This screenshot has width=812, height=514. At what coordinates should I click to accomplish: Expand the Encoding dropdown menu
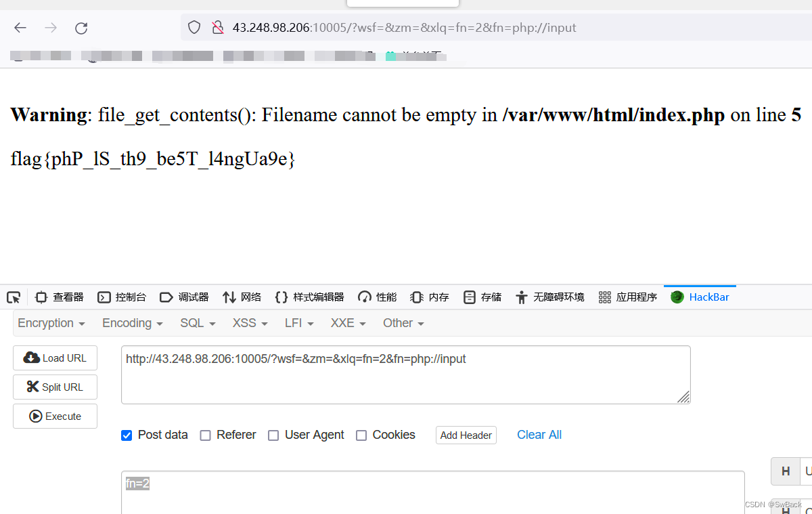tap(133, 323)
